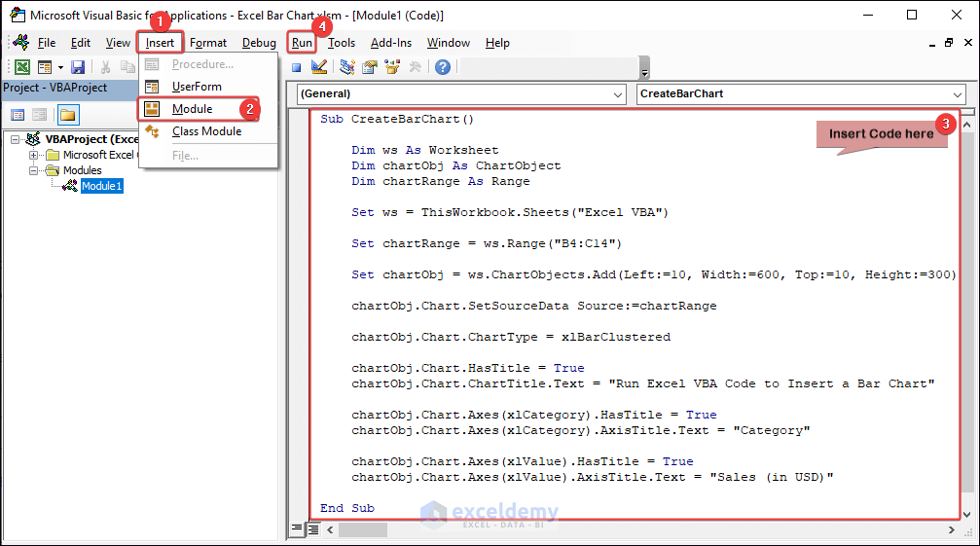Open the Window menu

point(449,43)
